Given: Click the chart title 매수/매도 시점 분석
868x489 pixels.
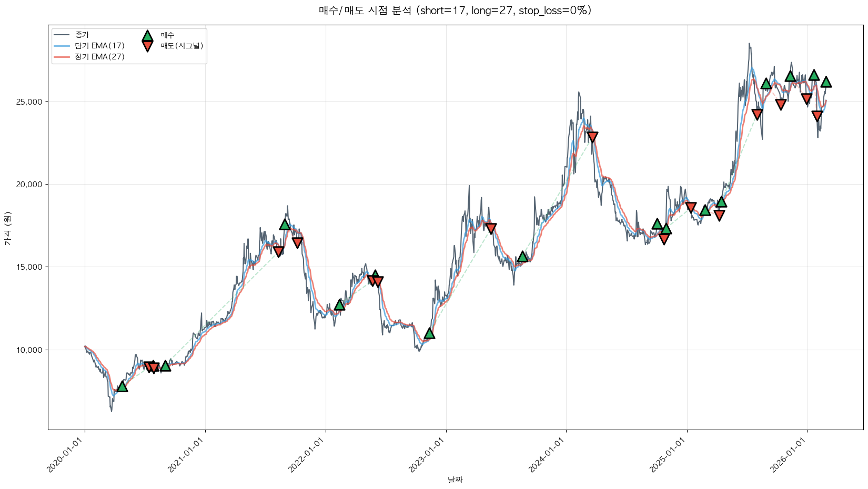Looking at the screenshot, I should [x=455, y=11].
